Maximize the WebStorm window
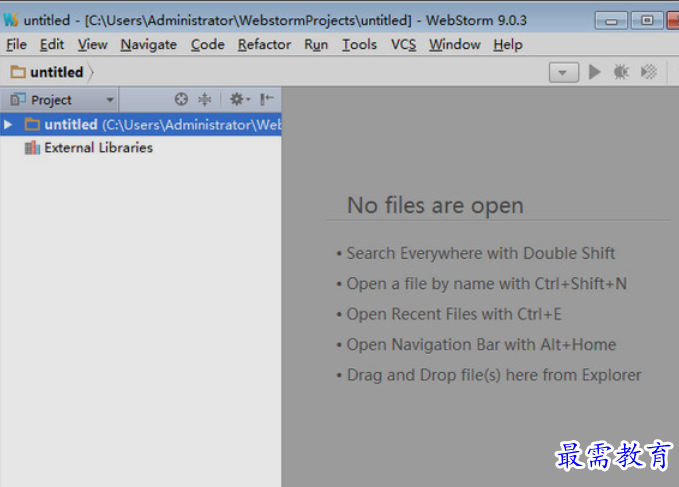The image size is (679, 487). point(646,20)
